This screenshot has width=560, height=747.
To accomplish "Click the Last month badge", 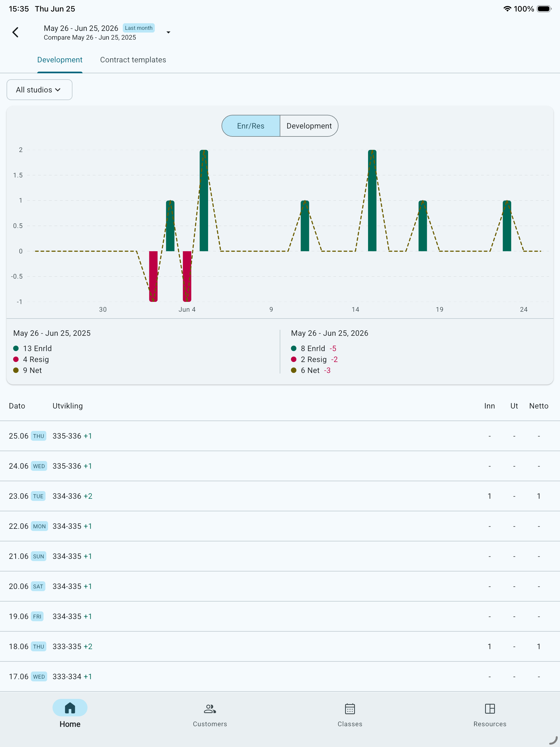I will point(139,28).
